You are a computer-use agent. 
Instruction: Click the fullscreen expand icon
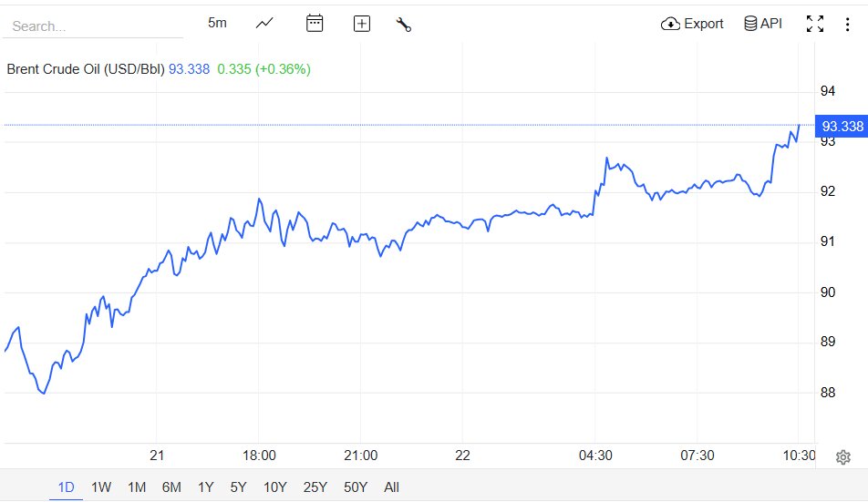tap(815, 24)
